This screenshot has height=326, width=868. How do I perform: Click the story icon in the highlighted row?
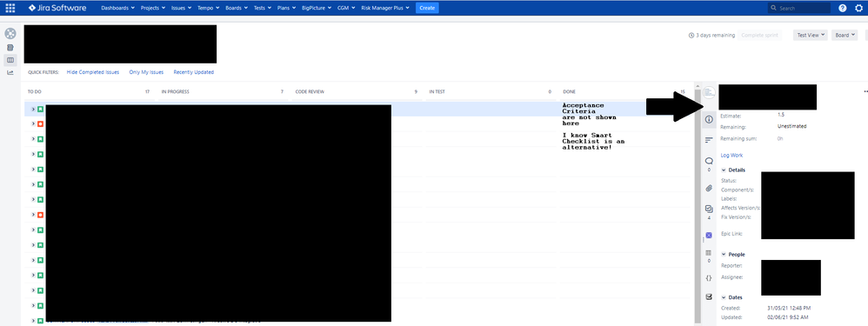point(40,109)
